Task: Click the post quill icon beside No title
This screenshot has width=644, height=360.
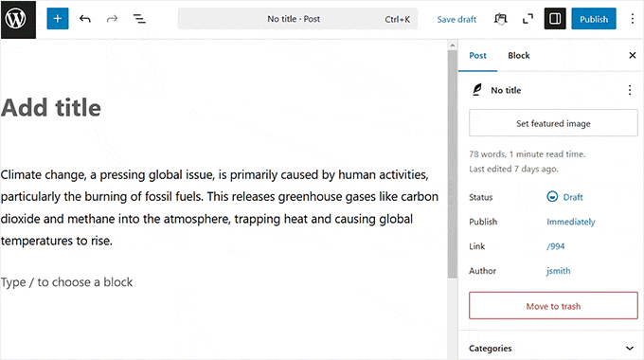Action: click(x=476, y=90)
